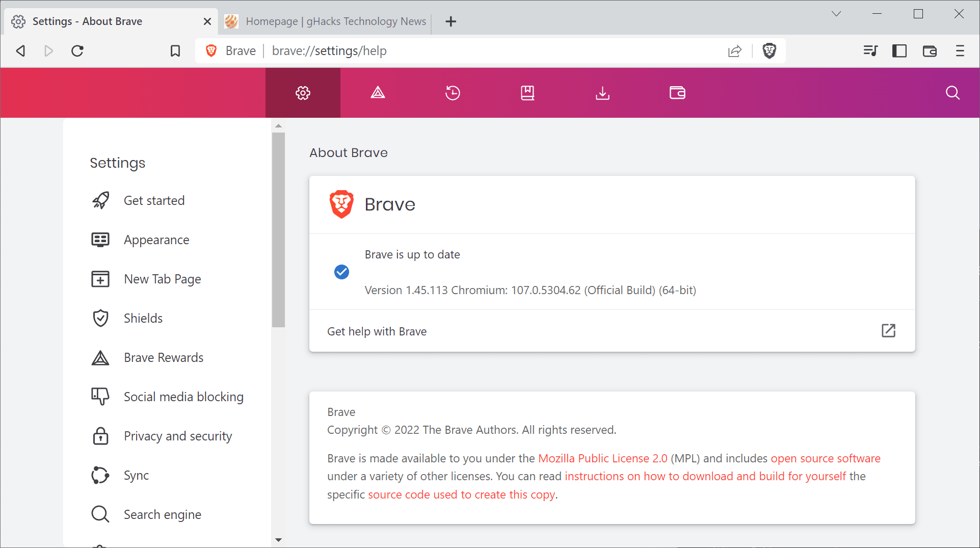The height and width of the screenshot is (548, 980).
Task: Toggle the sidebar panel icon
Action: 899,51
